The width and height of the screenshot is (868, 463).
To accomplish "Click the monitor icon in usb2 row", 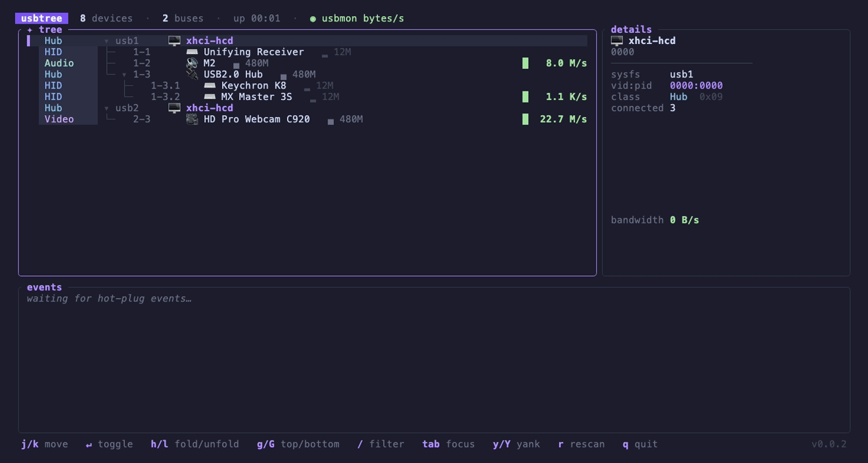I will (x=174, y=108).
